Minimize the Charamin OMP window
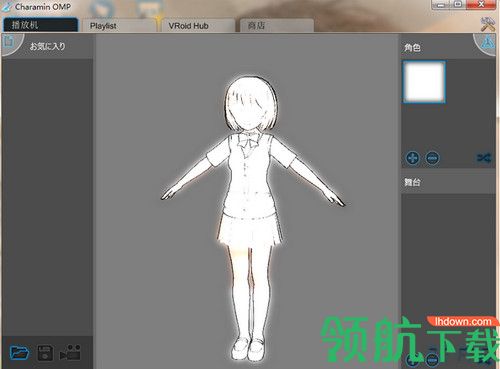 (440, 5)
